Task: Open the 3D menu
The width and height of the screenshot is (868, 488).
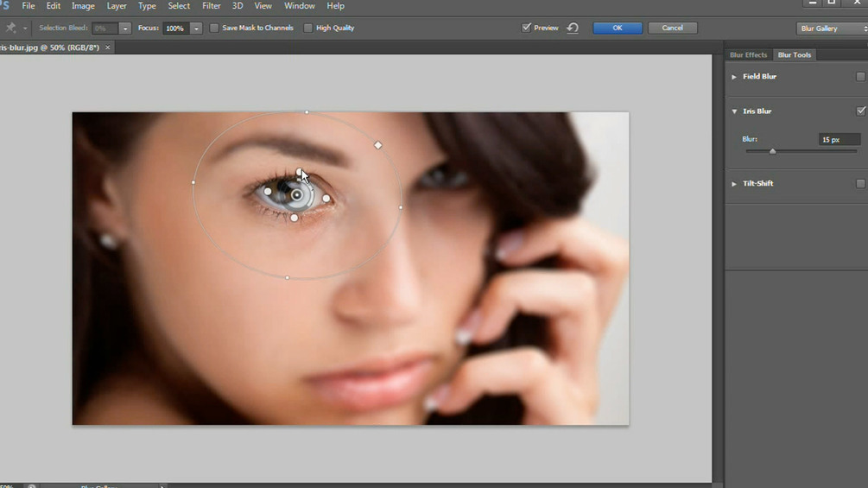Action: pos(238,6)
